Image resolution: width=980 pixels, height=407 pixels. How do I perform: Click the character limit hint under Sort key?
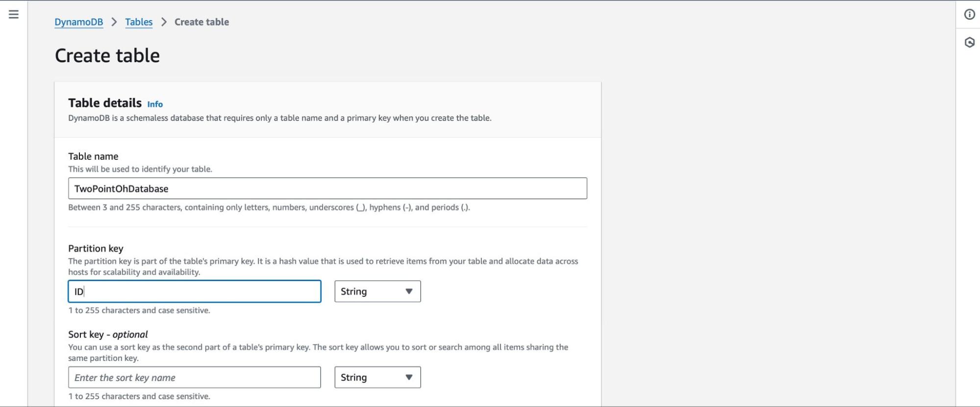click(x=139, y=396)
